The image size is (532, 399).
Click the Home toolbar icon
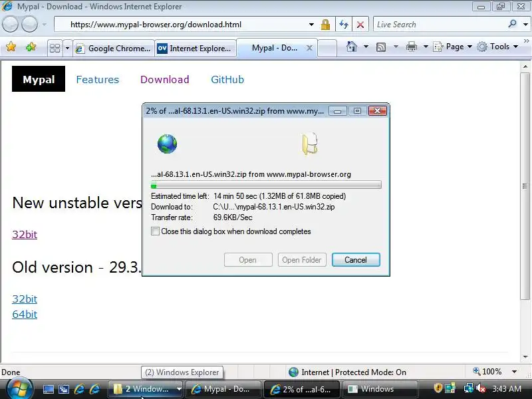(x=352, y=47)
